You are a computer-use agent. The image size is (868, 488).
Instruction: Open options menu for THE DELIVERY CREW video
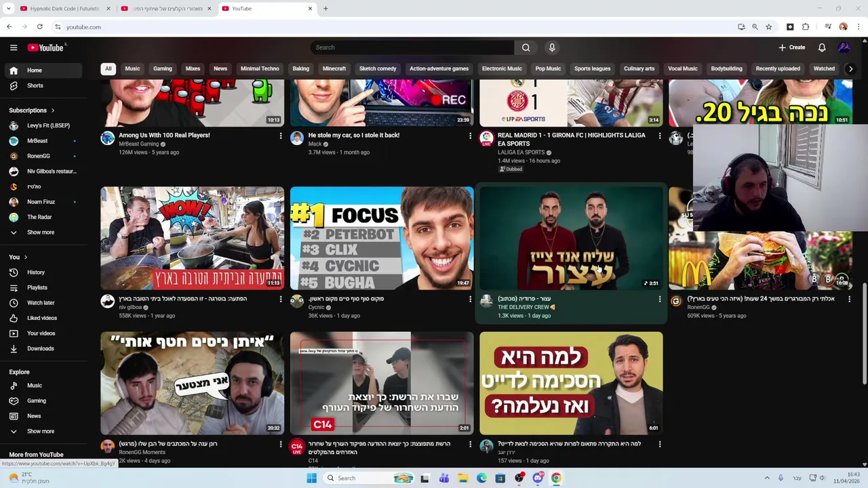[x=660, y=299]
